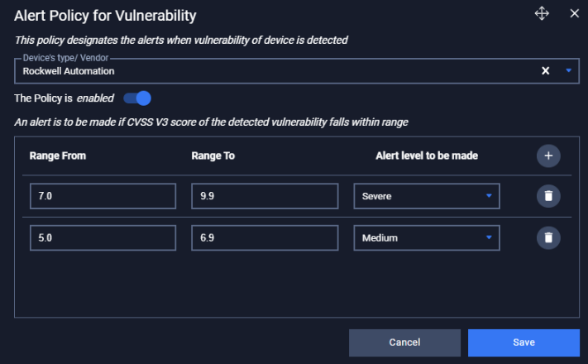Click the Range To field showing 6.9
The width and height of the screenshot is (588, 364).
(x=265, y=237)
